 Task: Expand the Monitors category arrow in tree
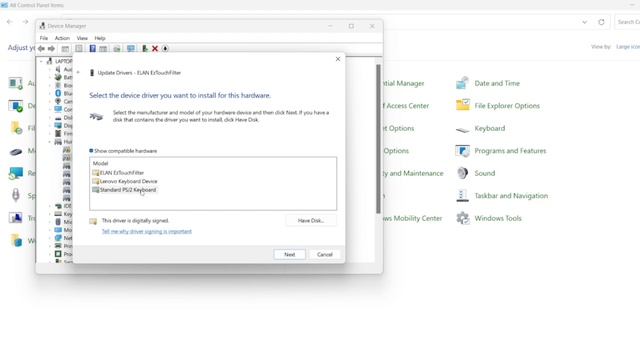(x=50, y=230)
